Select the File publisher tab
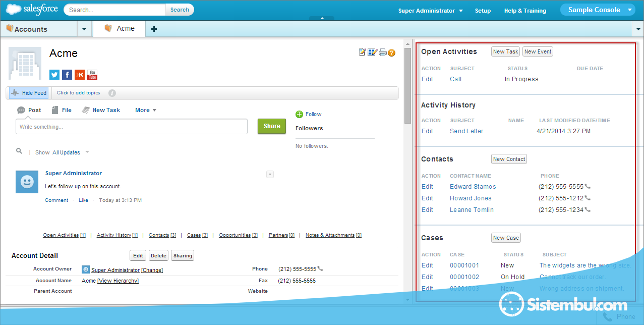Viewport: 644px width, 325px height. pyautogui.click(x=62, y=110)
